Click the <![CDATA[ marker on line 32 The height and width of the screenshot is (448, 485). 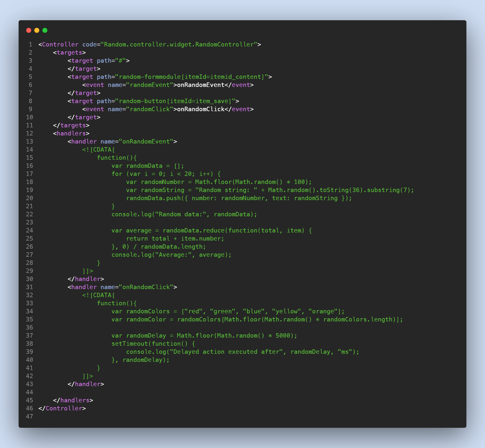tap(99, 295)
